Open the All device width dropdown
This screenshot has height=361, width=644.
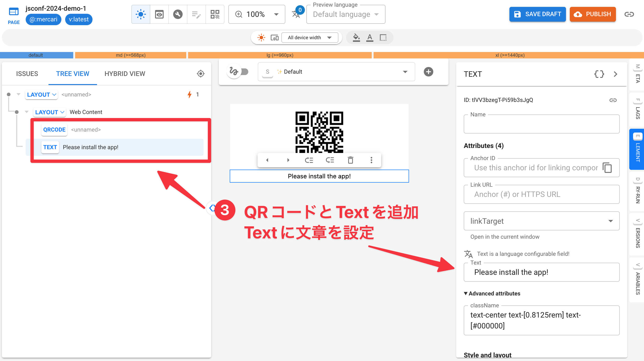pos(310,38)
